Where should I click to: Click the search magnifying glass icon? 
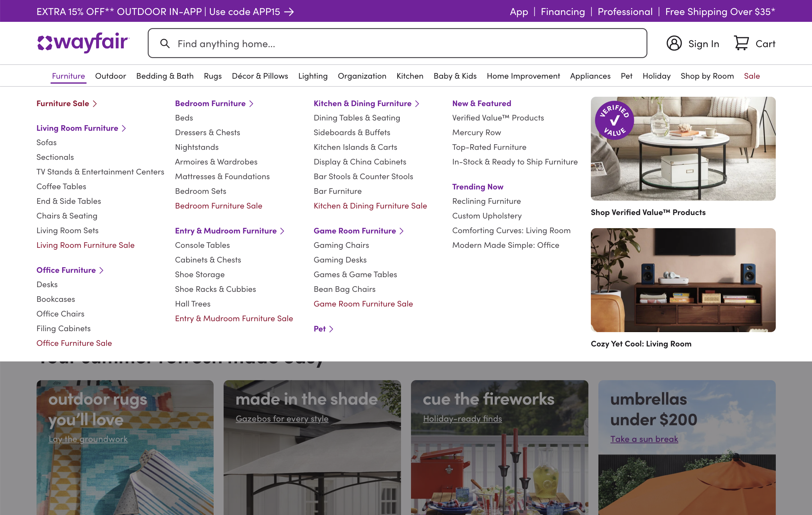pyautogui.click(x=165, y=43)
